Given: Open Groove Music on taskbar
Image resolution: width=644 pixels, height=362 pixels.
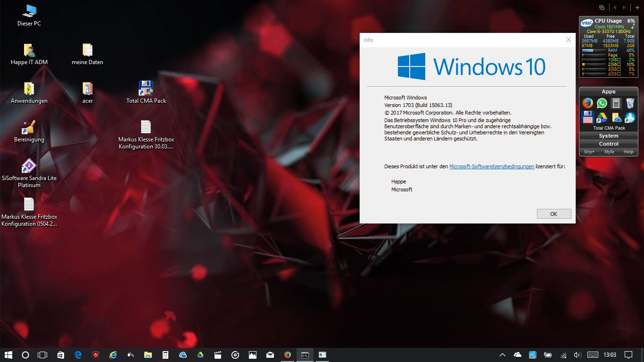Looking at the screenshot, I should [x=235, y=354].
